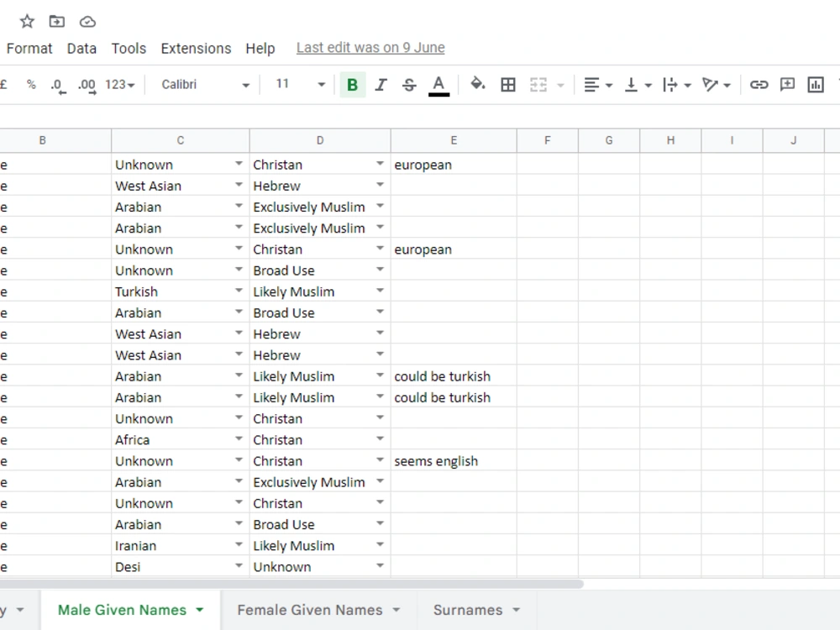The width and height of the screenshot is (840, 630).
Task: Open Data menu
Action: (81, 48)
